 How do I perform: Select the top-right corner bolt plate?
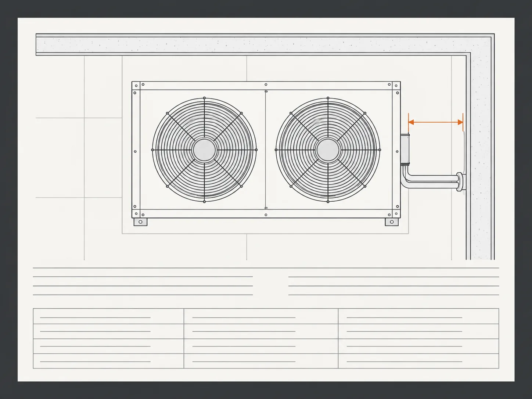pos(396,86)
